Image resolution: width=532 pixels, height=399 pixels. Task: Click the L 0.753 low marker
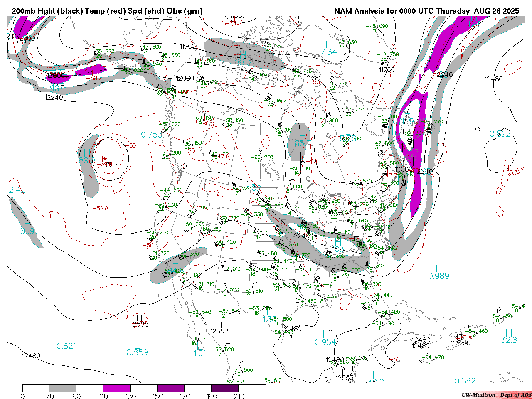pyautogui.click(x=151, y=131)
